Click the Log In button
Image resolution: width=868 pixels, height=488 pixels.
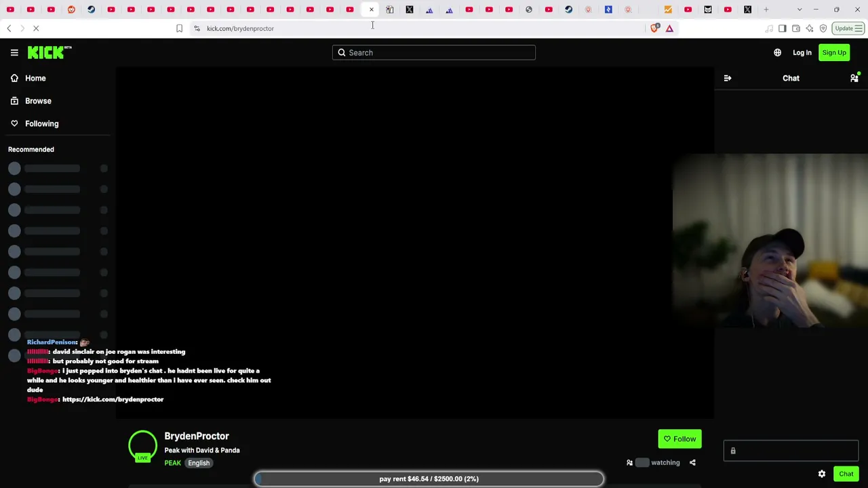pyautogui.click(x=802, y=53)
